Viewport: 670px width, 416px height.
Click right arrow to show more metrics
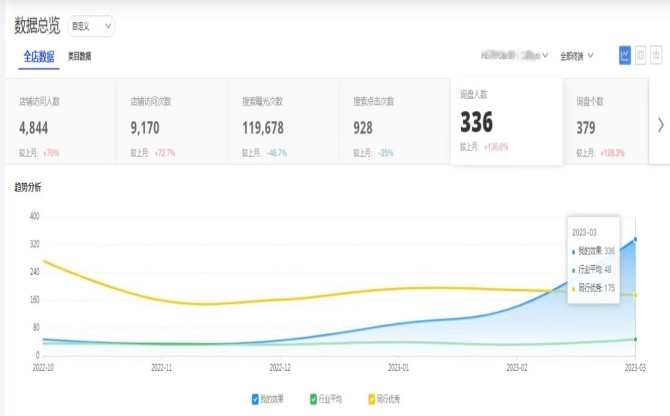pos(660,124)
